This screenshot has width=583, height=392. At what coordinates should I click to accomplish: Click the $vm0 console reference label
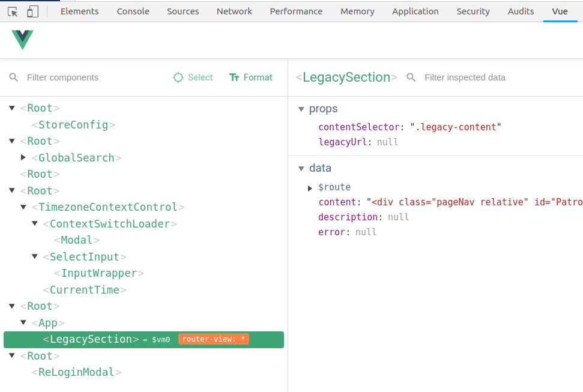click(x=161, y=340)
